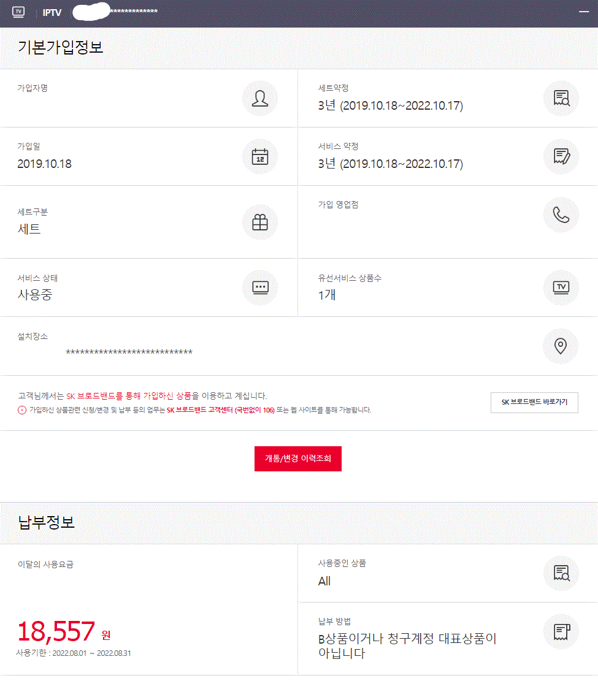598x700 pixels.
Task: Open SK 브로드밴드 바로가기 link button
Action: [x=534, y=402]
